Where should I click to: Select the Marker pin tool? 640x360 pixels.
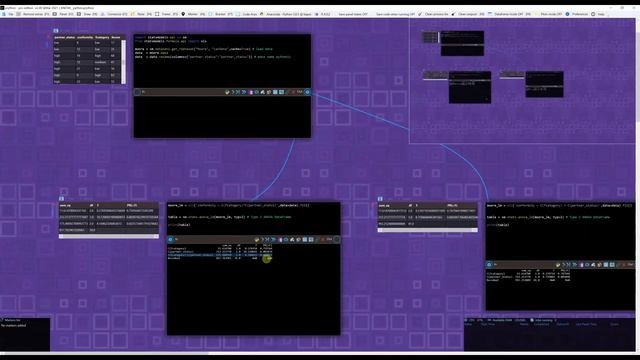[193, 14]
